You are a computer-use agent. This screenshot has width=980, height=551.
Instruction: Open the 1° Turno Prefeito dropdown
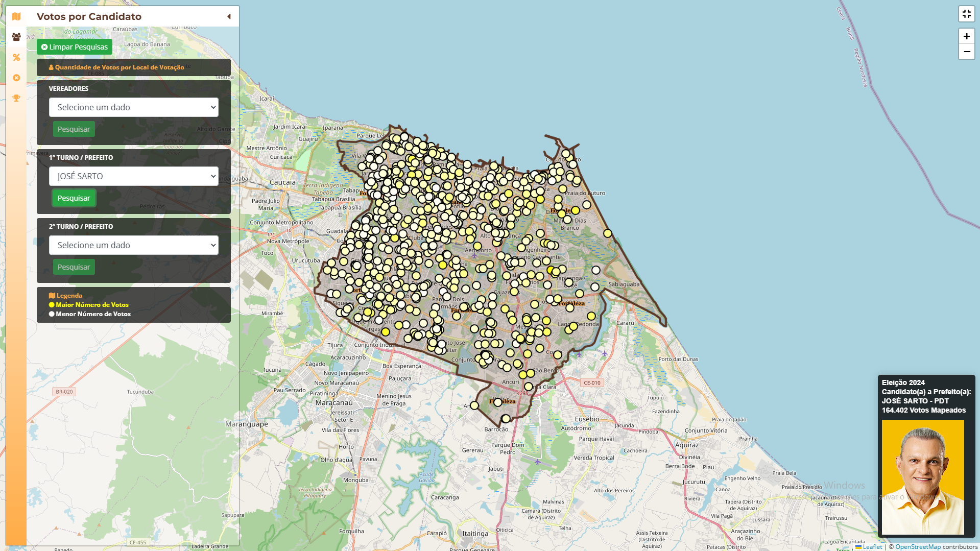coord(134,176)
